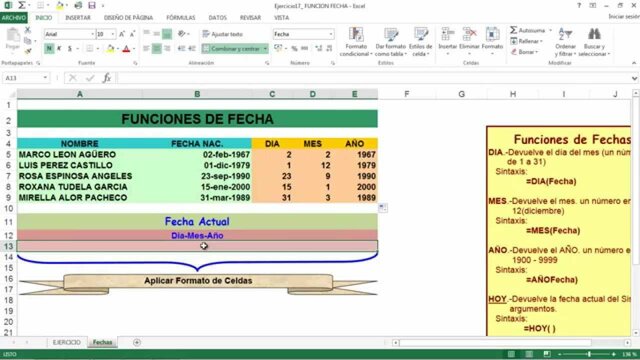The image size is (640, 360).
Task: Switch to the INSERTAR tab
Action: [x=78, y=18]
